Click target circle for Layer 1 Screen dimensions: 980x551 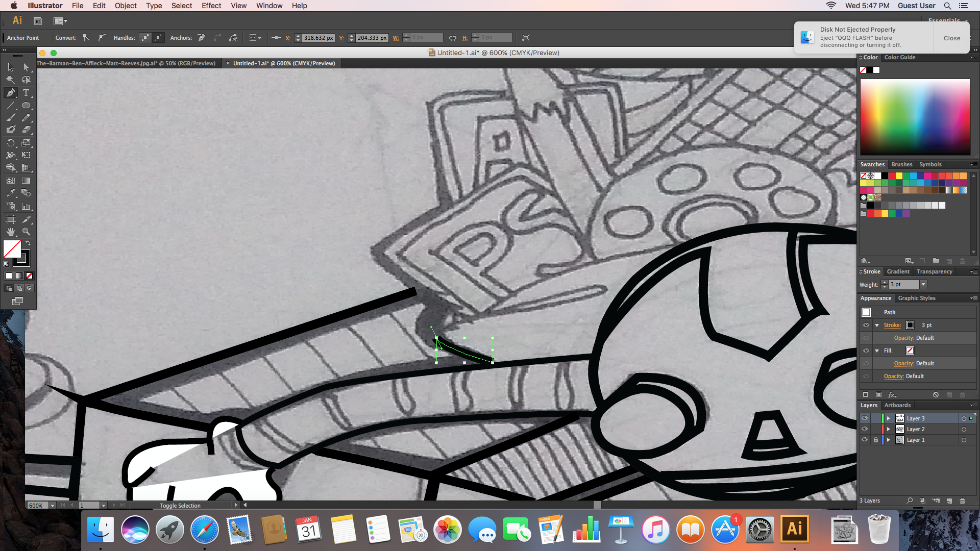point(964,440)
